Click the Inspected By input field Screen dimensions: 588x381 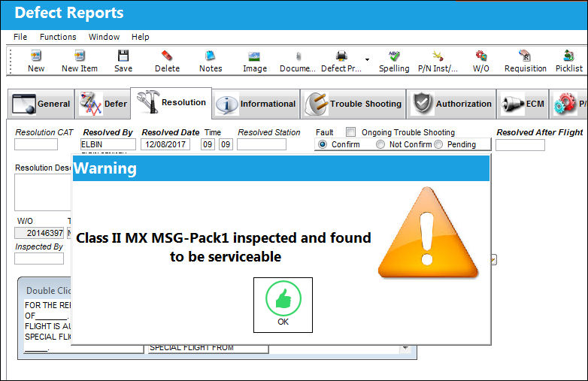(39, 259)
